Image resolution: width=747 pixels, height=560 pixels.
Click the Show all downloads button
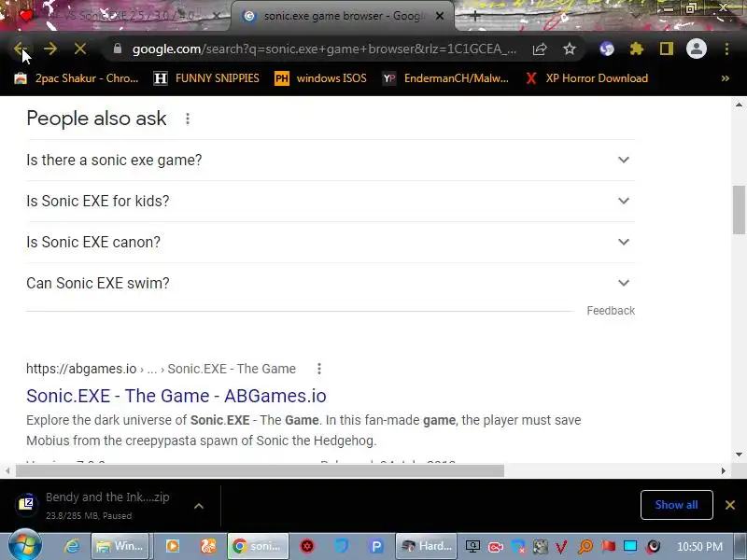(x=676, y=505)
